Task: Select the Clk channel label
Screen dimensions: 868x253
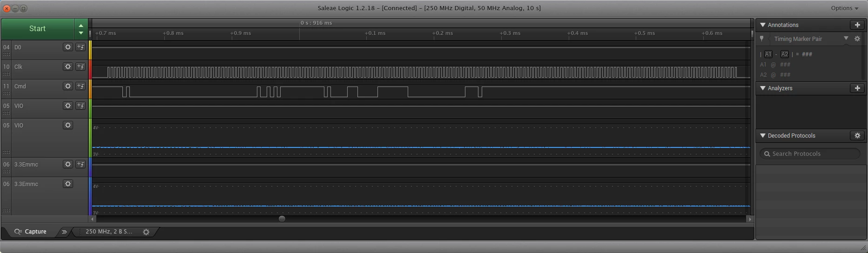Action: (18, 67)
